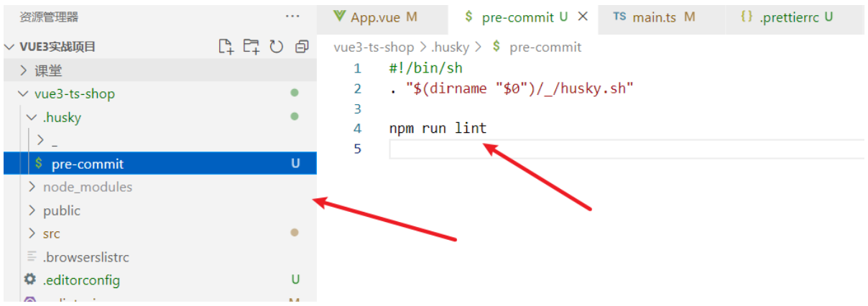
Task: Click the TS icon on main.ts tab
Action: (619, 17)
